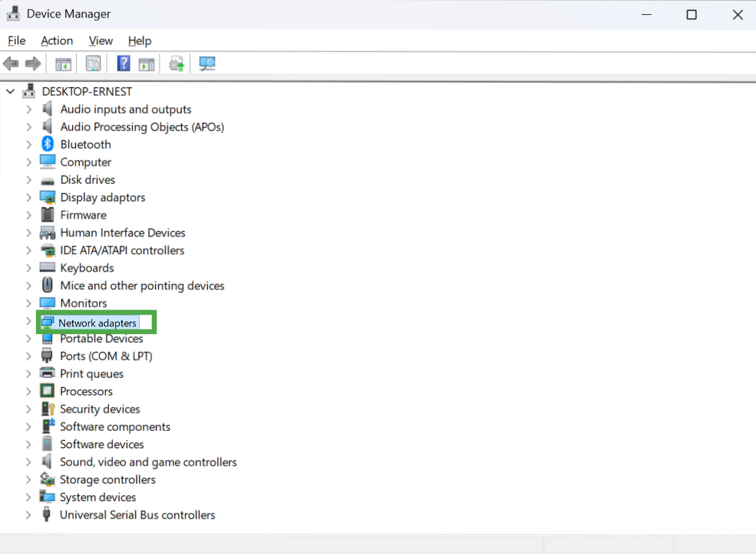Click the Print queues printer icon

click(47, 373)
